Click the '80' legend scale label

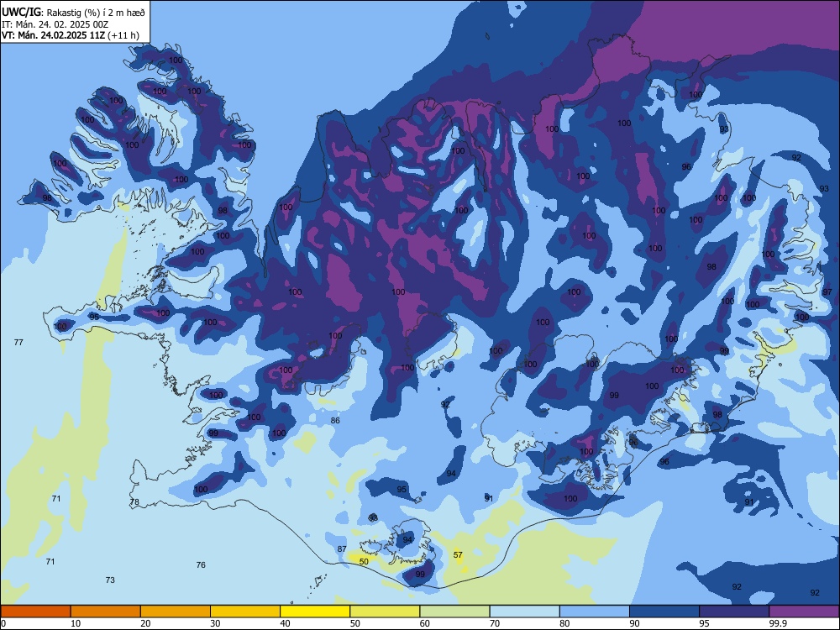(564, 623)
